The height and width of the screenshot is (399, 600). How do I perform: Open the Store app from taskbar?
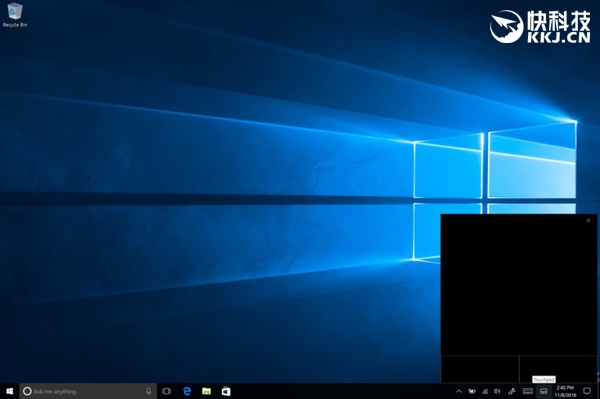[226, 391]
